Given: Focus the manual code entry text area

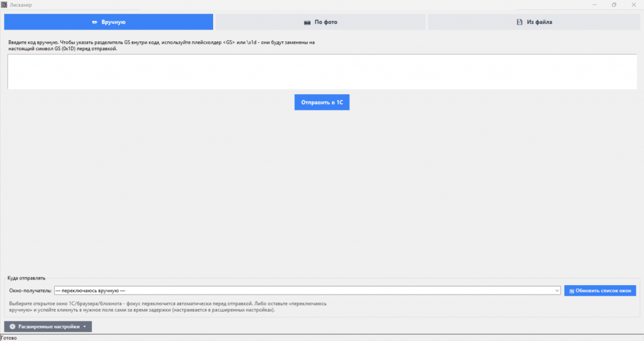Looking at the screenshot, I should pyautogui.click(x=322, y=72).
